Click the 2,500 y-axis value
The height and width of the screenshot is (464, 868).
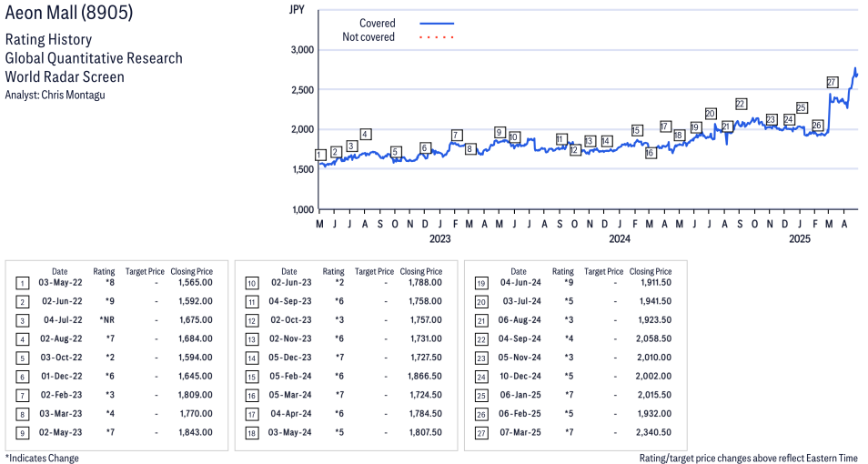[302, 90]
